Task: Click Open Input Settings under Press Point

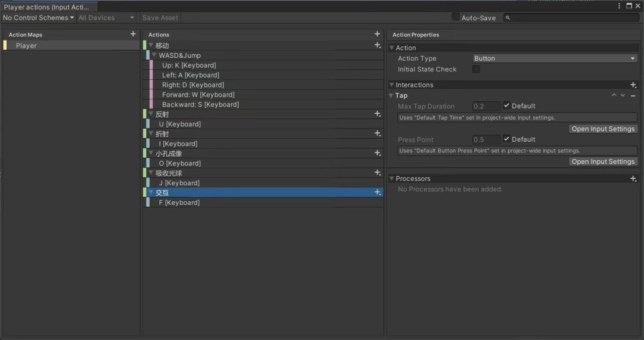Action: click(603, 161)
